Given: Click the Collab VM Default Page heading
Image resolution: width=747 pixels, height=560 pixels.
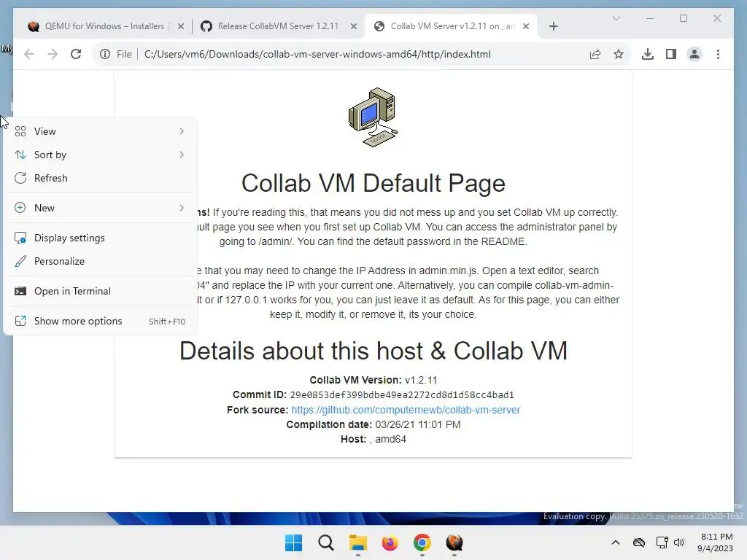Looking at the screenshot, I should click(x=373, y=183).
